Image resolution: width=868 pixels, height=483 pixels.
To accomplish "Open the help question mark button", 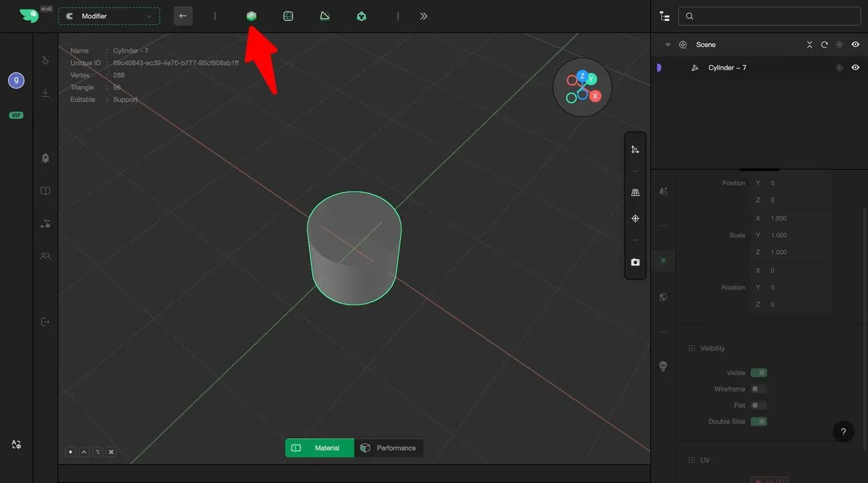I will [843, 432].
